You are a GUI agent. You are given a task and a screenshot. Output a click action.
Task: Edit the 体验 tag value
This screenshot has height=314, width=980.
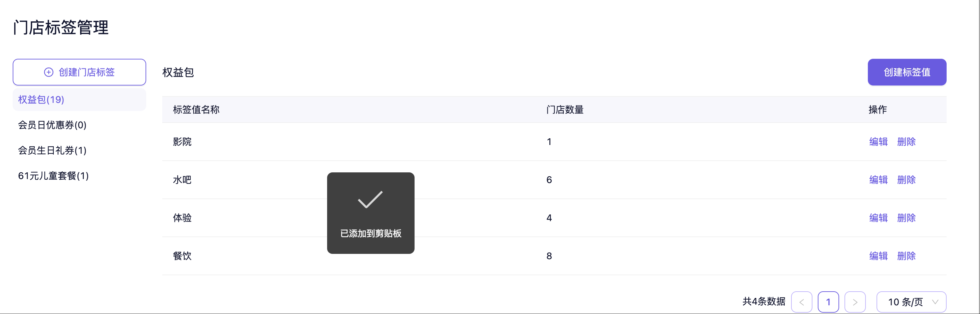click(x=878, y=218)
